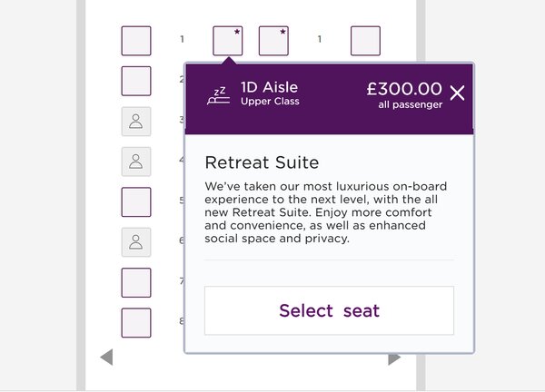The height and width of the screenshot is (392, 545).
Task: Click the lie-flat bed icon in popup header
Action: [219, 96]
